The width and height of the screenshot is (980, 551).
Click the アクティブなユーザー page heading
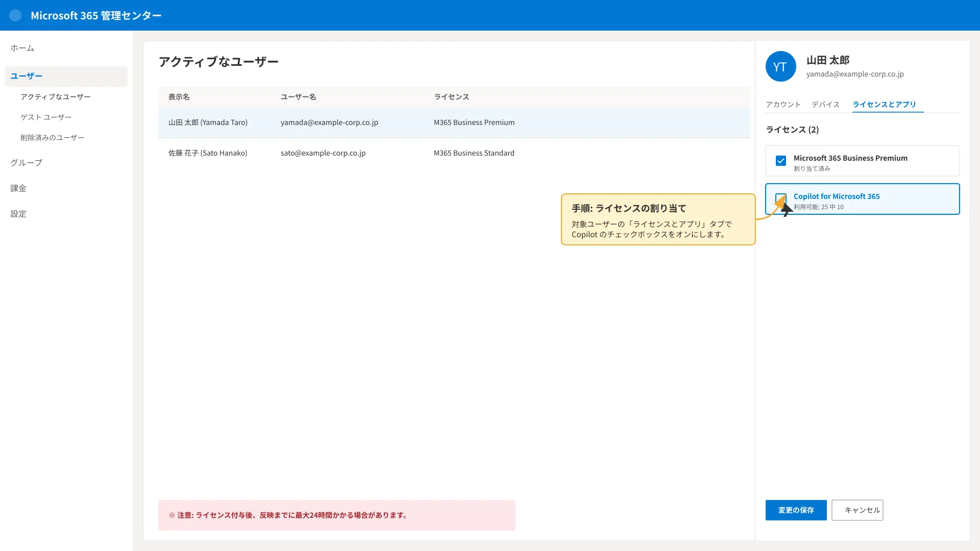click(218, 62)
